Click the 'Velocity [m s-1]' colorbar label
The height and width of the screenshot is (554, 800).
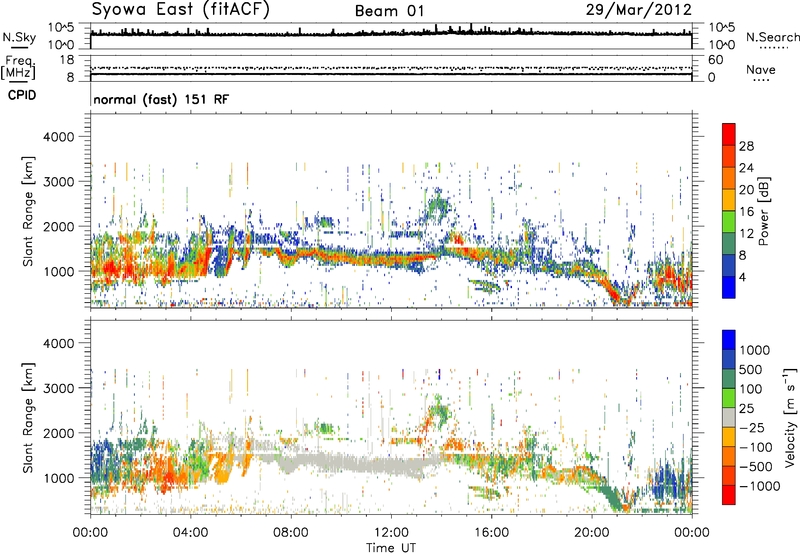tap(790, 417)
